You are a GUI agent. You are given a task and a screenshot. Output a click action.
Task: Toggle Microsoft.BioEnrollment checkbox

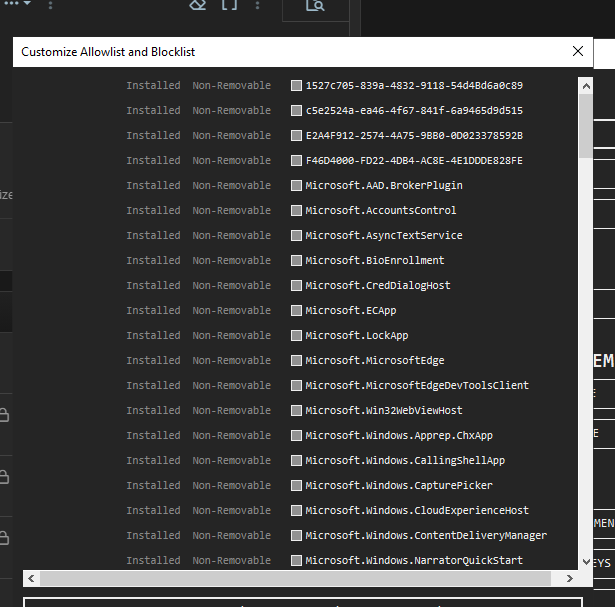coord(296,260)
